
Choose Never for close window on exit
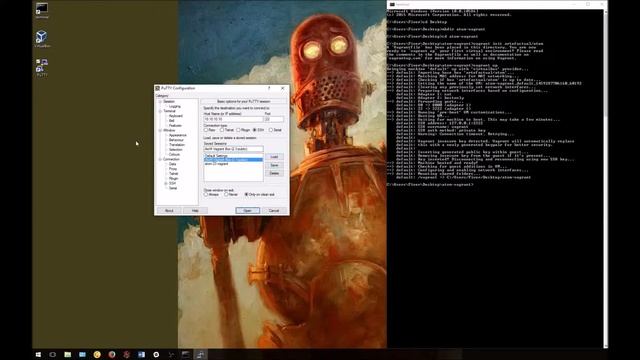[226, 195]
